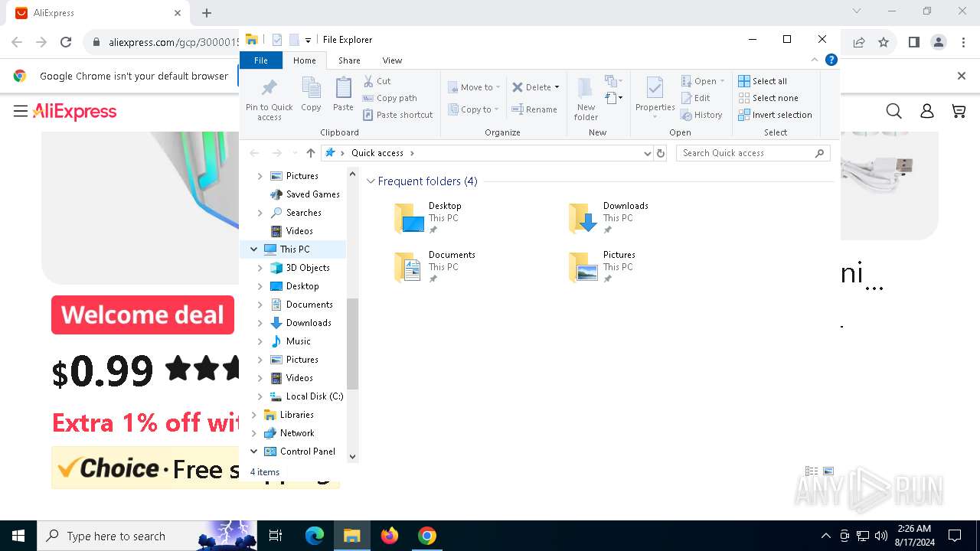Viewport: 980px width, 551px height.
Task: Open the Downloads frequent folder
Action: pyautogui.click(x=609, y=218)
